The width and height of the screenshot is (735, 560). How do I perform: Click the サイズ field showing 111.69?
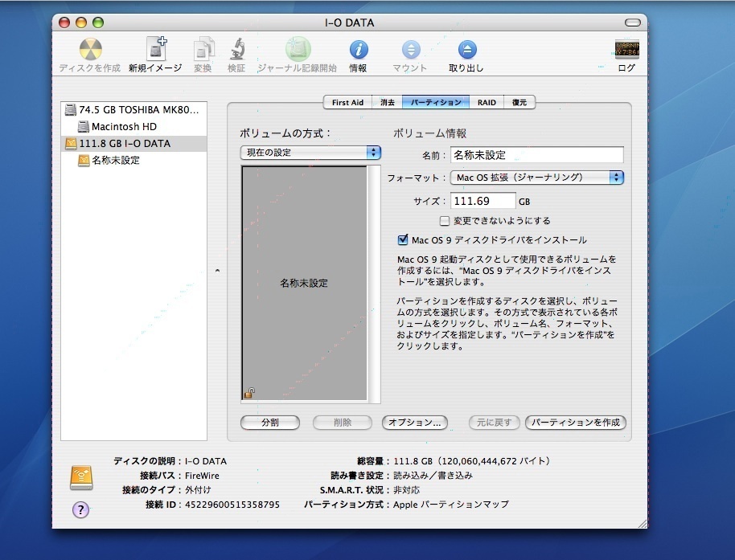482,202
